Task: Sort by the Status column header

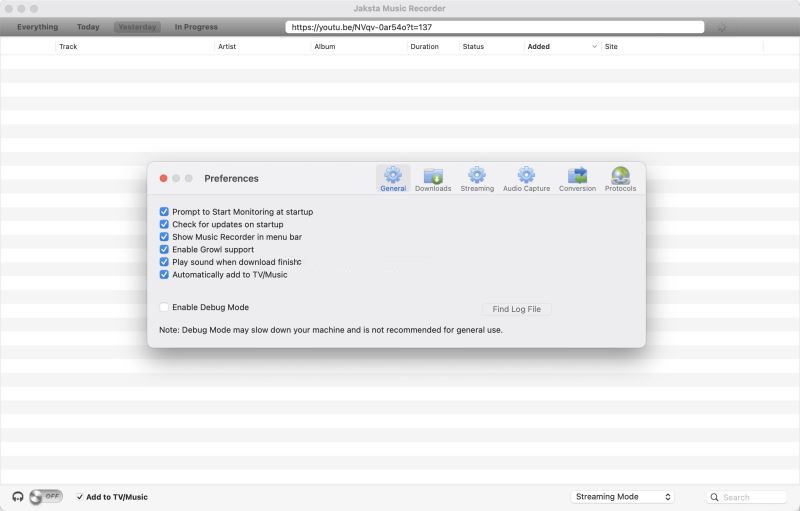Action: point(473,46)
